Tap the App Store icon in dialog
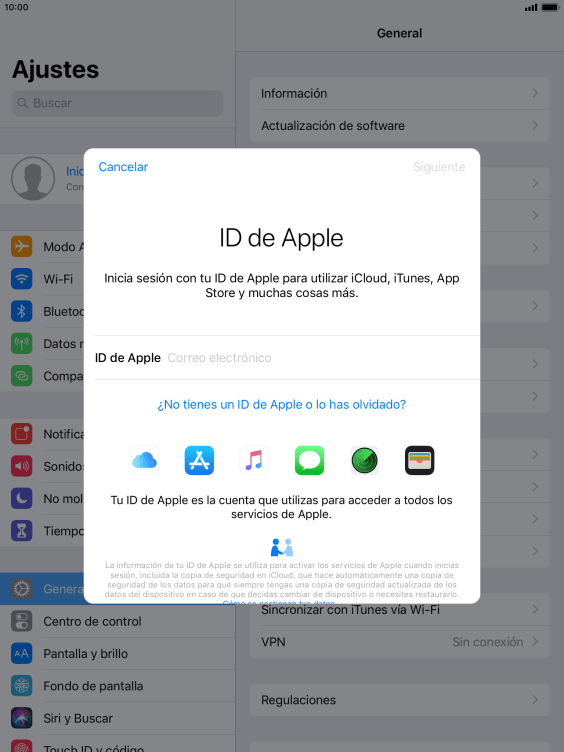564x752 pixels. tap(199, 460)
